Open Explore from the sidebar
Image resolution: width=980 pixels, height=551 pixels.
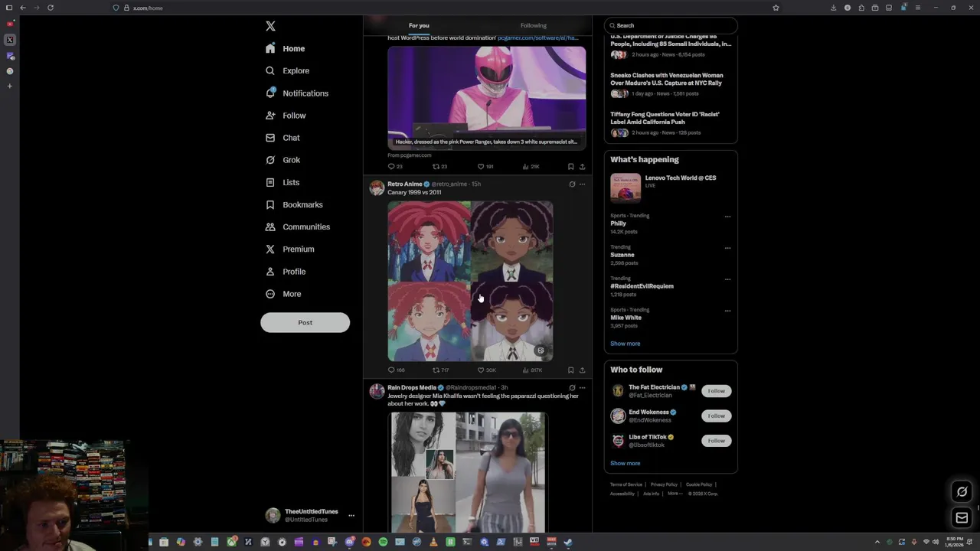287,70
